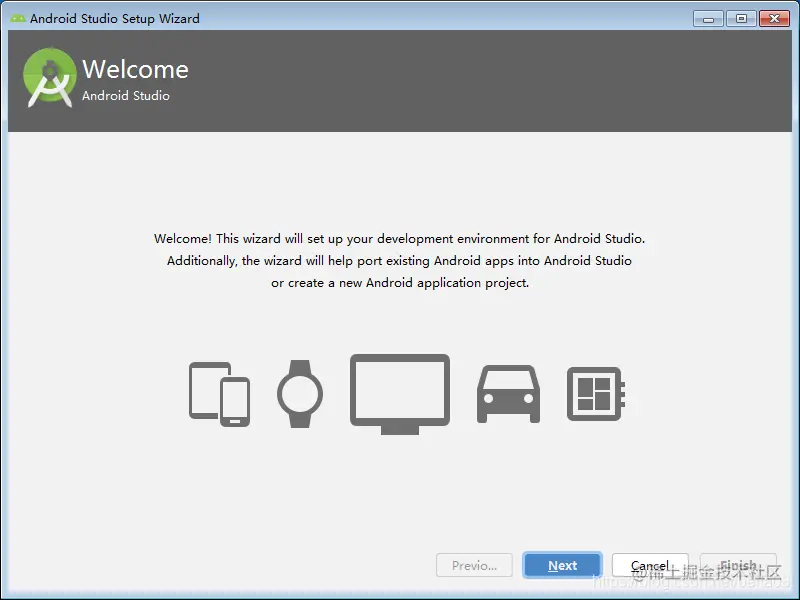Click the text 'or create a new Android application project.'
Image resolution: width=800 pixels, height=600 pixels.
(x=400, y=283)
